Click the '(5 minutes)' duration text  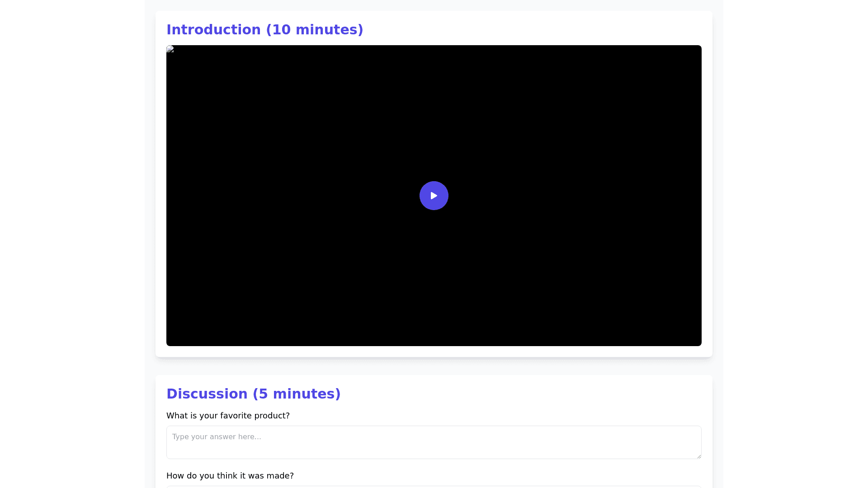[x=296, y=394]
